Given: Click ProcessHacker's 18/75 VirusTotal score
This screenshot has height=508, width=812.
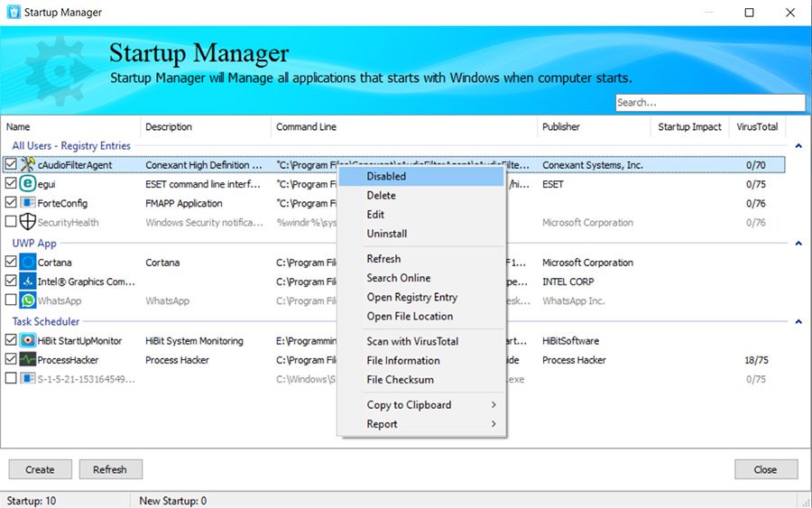Looking at the screenshot, I should click(756, 360).
